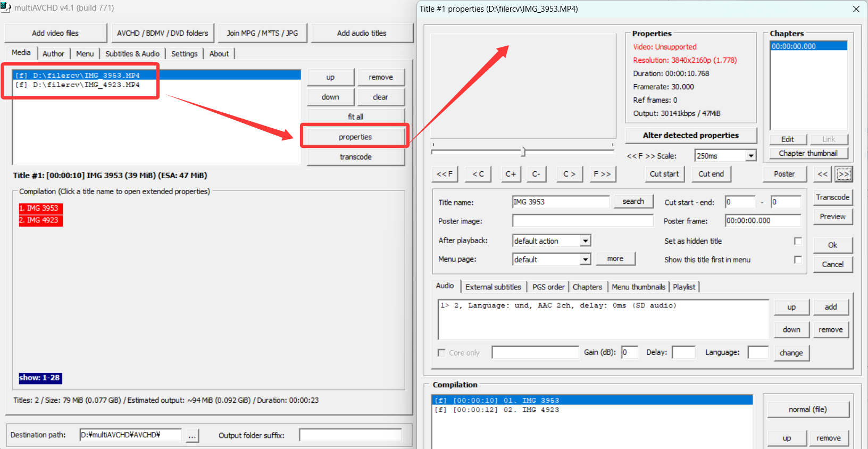Click Join MPG / M*TS / JPG button
Screen dimensions: 868x449
262,33
